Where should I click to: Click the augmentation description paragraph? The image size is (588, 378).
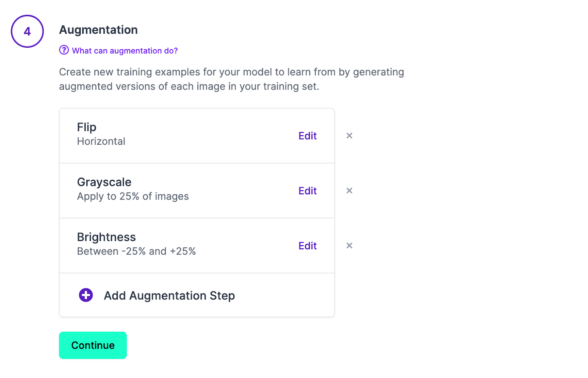point(232,79)
